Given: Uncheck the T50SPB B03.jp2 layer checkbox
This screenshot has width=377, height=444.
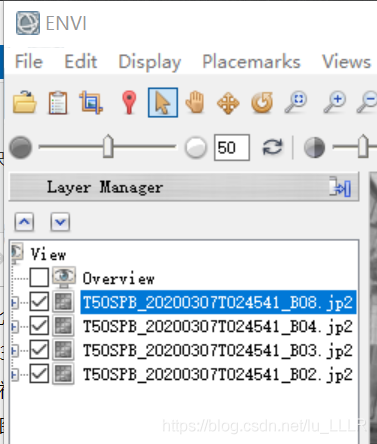Looking at the screenshot, I should tap(39, 350).
